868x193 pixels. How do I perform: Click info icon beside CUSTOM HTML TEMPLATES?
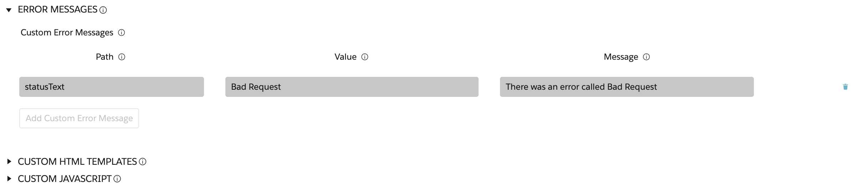tap(143, 162)
